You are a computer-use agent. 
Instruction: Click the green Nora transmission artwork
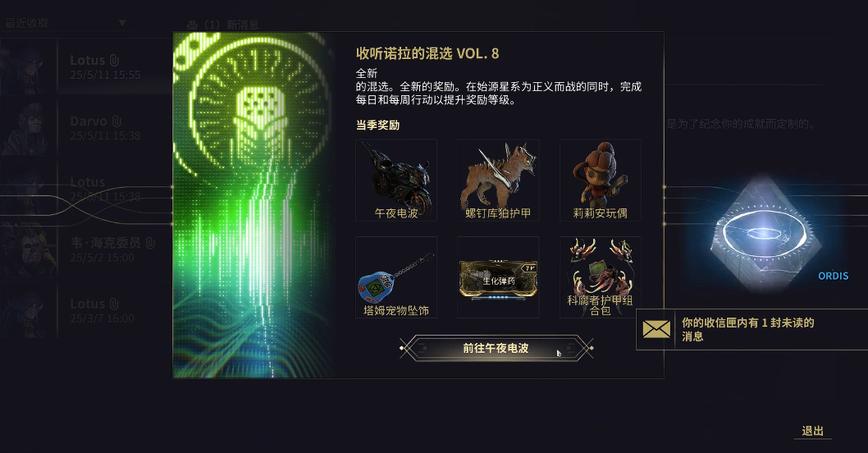254,205
